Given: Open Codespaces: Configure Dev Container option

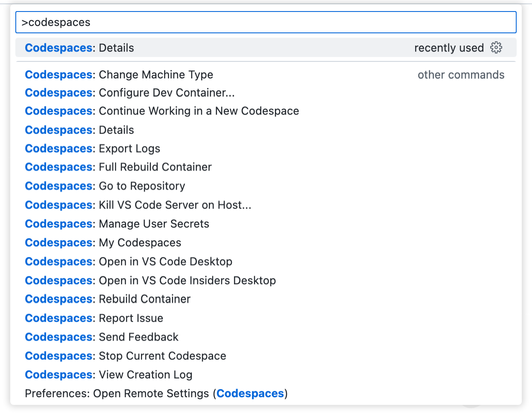Looking at the screenshot, I should tap(124, 92).
